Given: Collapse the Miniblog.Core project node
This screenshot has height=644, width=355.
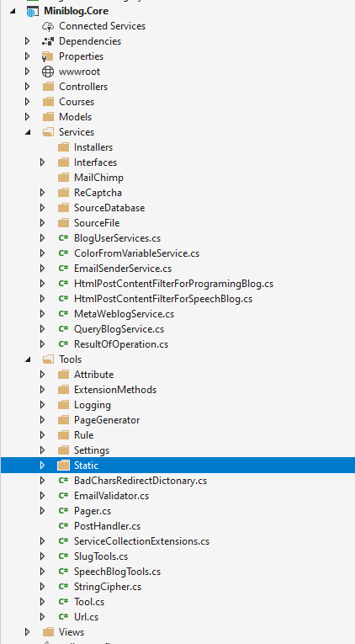Looking at the screenshot, I should [13, 12].
